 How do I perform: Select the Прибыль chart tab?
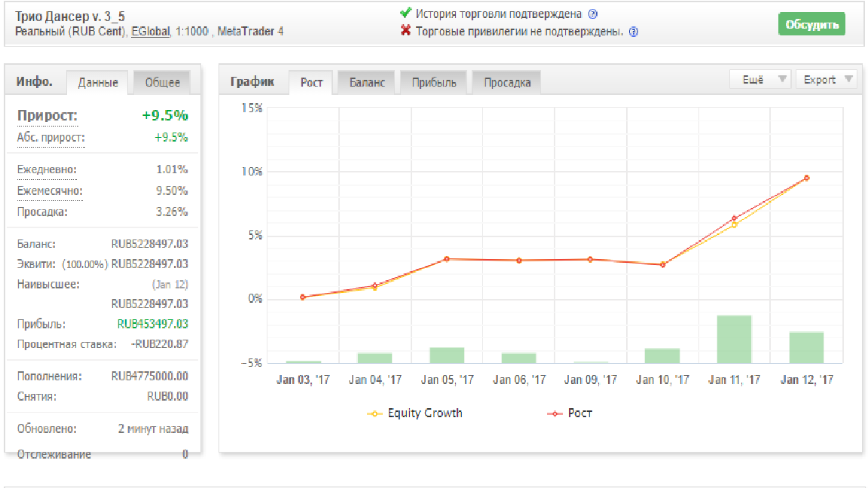(x=434, y=82)
